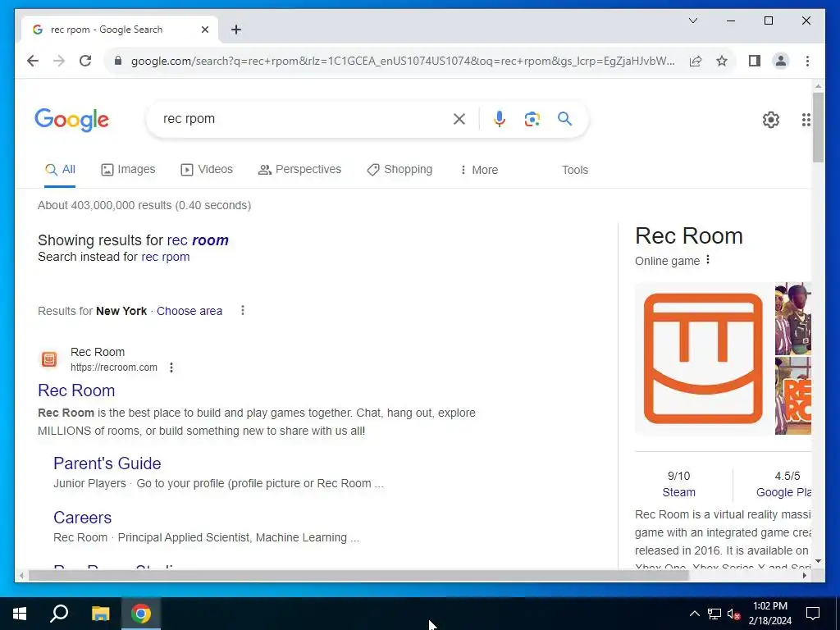Expand the More search filters menu
Screen dimensions: 840x630
pos(479,170)
